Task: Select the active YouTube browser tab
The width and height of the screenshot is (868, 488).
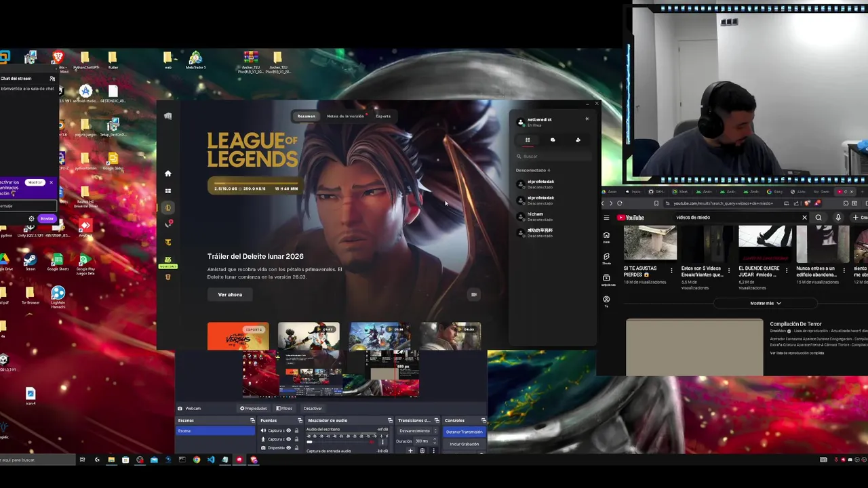Action: 844,192
